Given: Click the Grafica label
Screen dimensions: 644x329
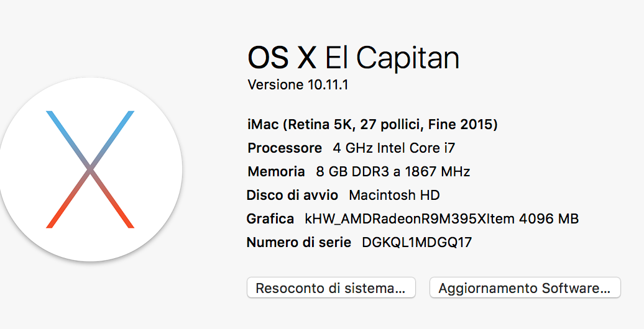Looking at the screenshot, I should click(270, 219).
